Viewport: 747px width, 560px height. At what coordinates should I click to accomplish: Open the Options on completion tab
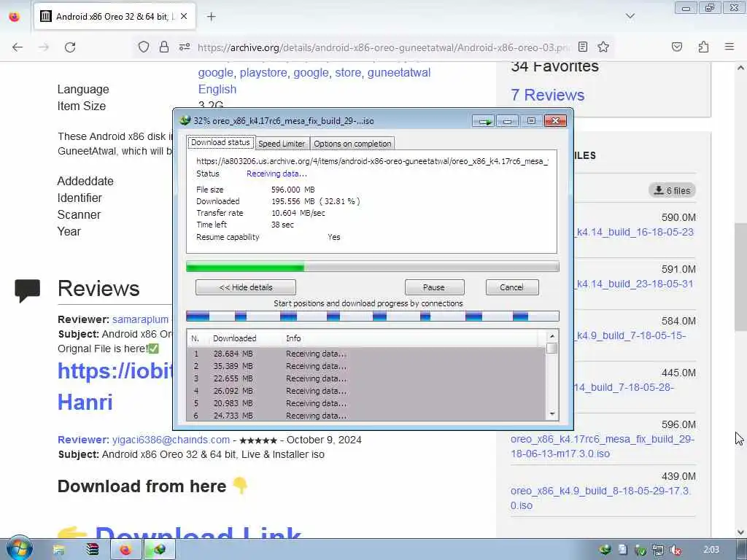(352, 144)
